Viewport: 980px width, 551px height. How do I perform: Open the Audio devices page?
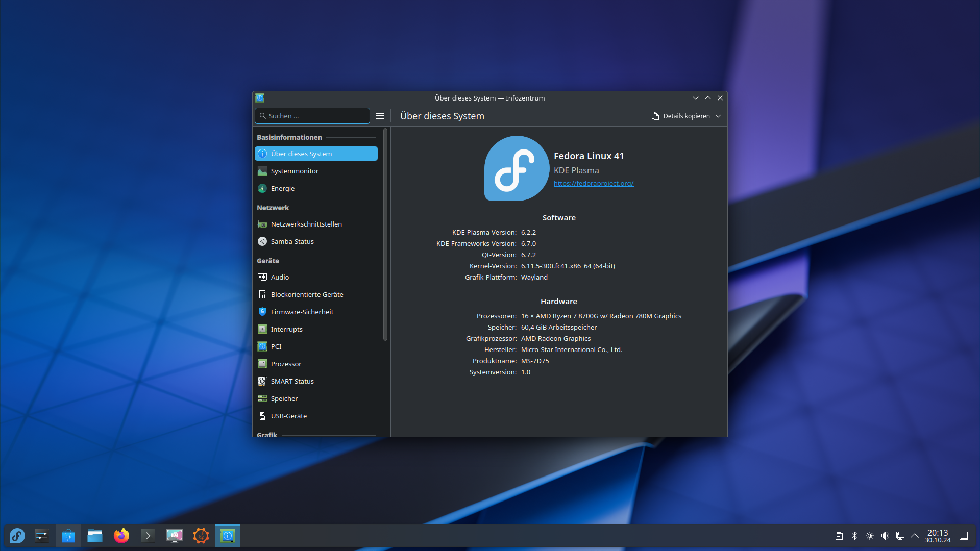[x=316, y=277]
